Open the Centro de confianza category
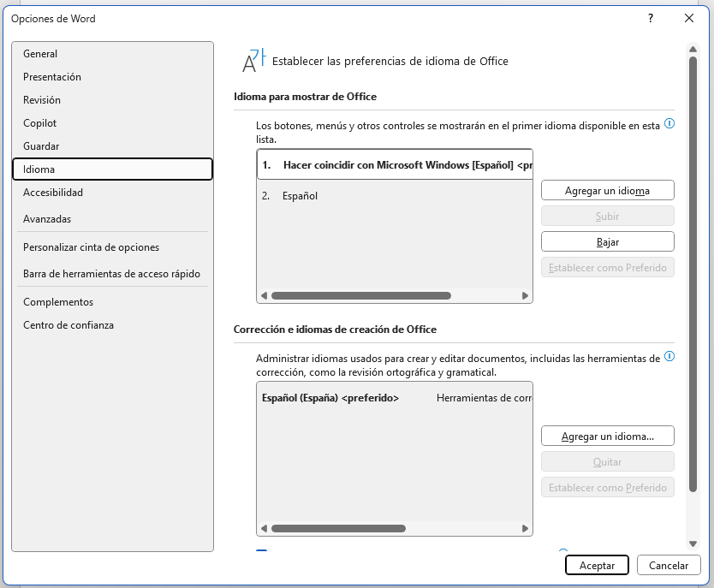This screenshot has width=714, height=588. 112,325
